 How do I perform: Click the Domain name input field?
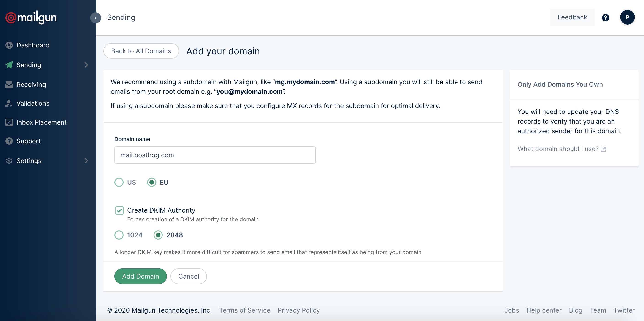tap(215, 155)
